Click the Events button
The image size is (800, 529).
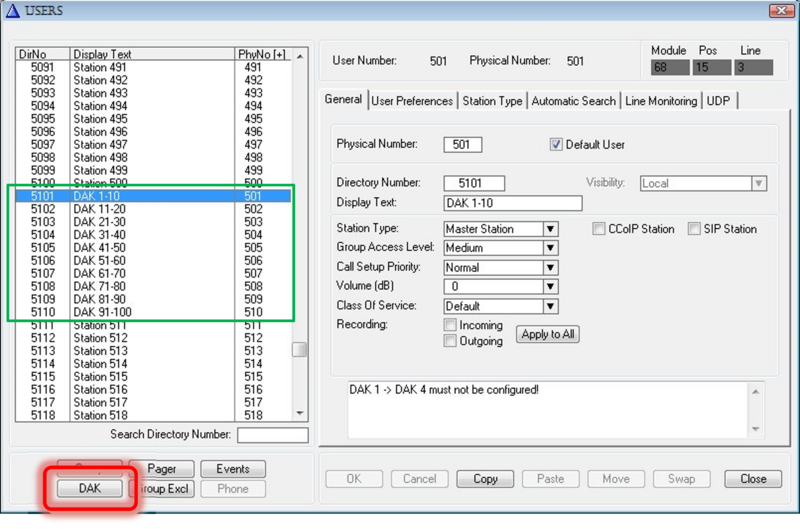pyautogui.click(x=233, y=469)
